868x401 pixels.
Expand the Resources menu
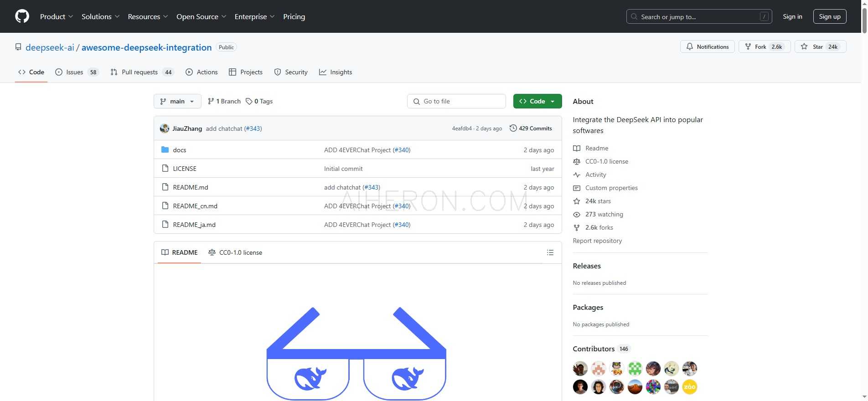[148, 16]
